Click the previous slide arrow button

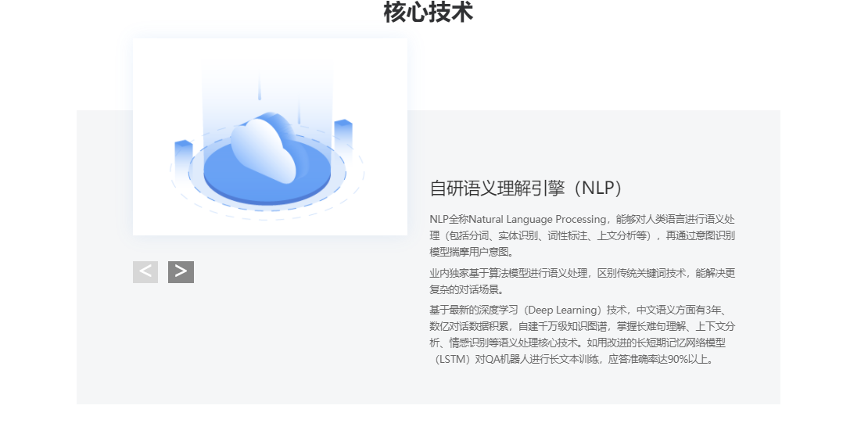(145, 271)
